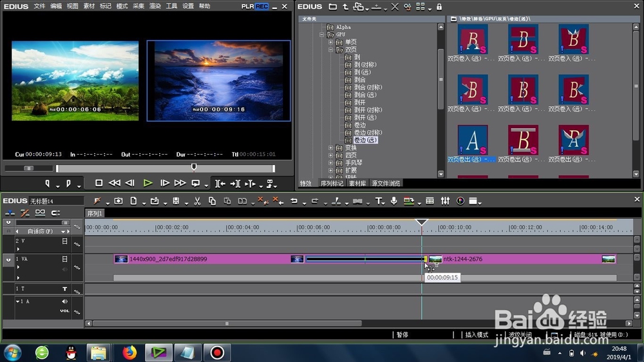The width and height of the screenshot is (644, 362).
Task: Open the 素材 menu
Action: click(89, 6)
